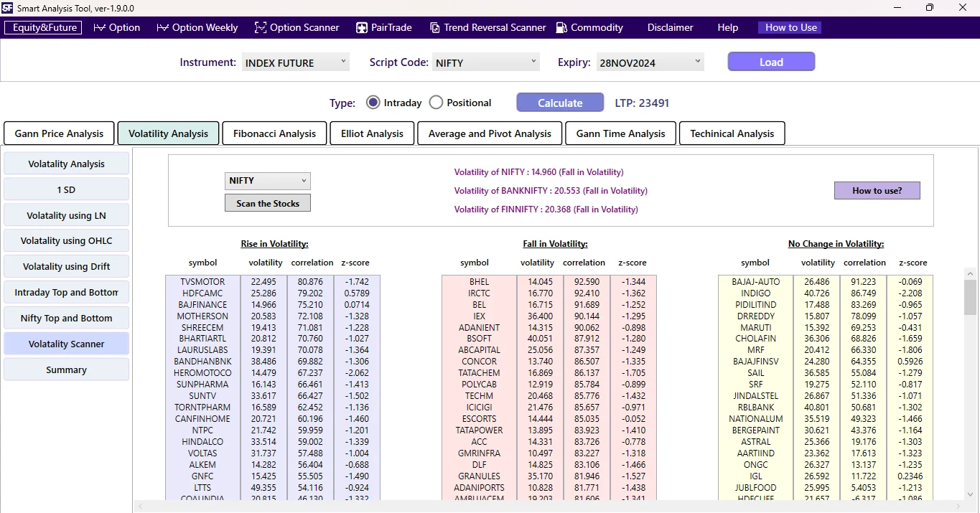
Task: Switch to the Fibonacci Analysis tab
Action: (x=274, y=133)
